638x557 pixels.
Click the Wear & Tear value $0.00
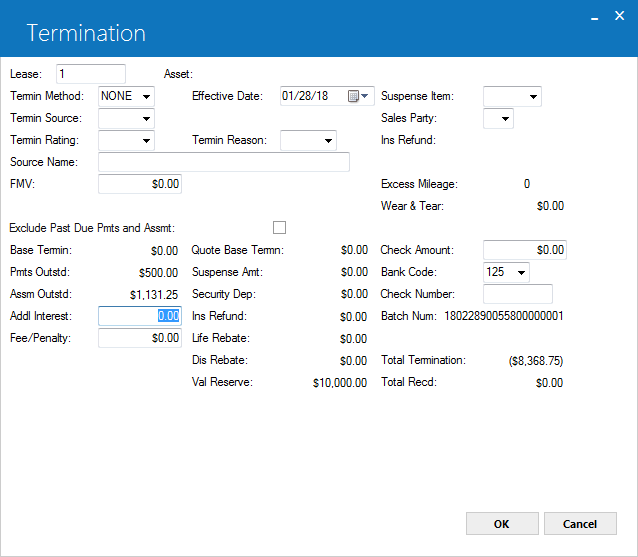click(x=550, y=206)
